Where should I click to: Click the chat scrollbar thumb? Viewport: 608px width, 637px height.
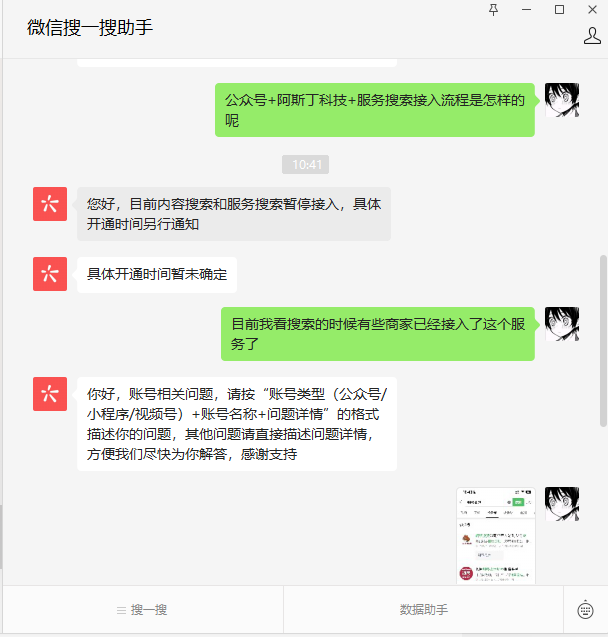click(603, 340)
